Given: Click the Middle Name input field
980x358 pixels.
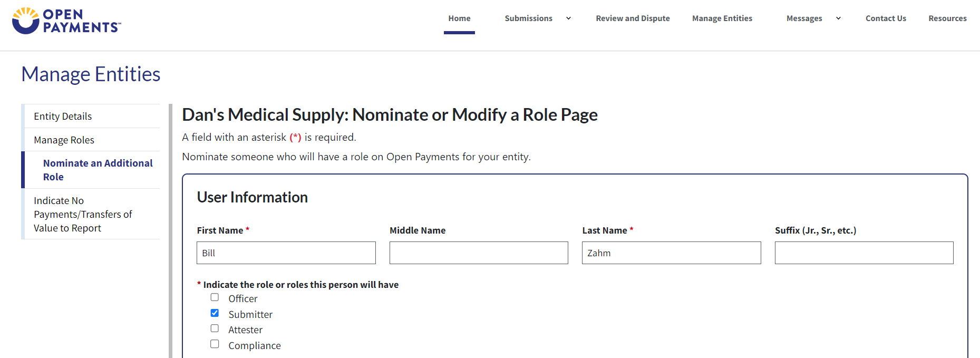Looking at the screenshot, I should 479,253.
